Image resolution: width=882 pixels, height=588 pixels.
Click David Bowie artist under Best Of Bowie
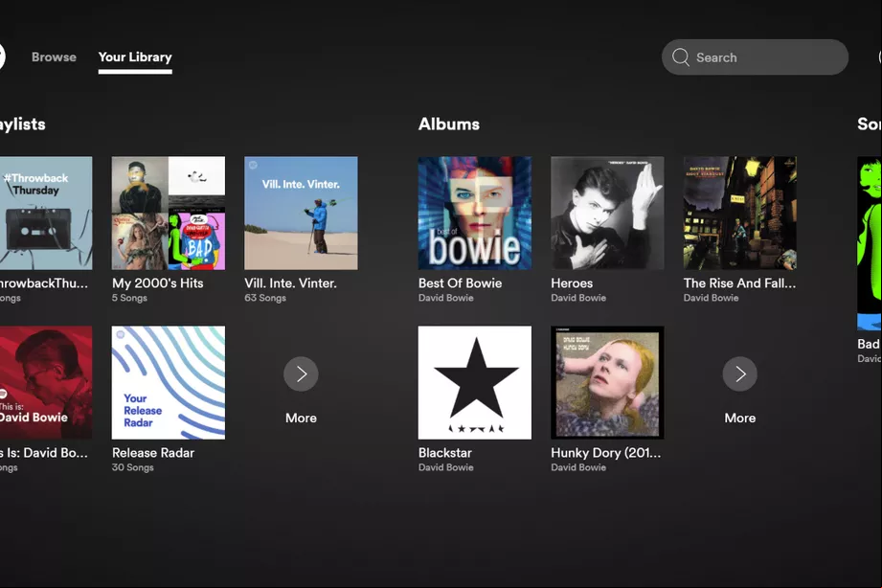(446, 298)
